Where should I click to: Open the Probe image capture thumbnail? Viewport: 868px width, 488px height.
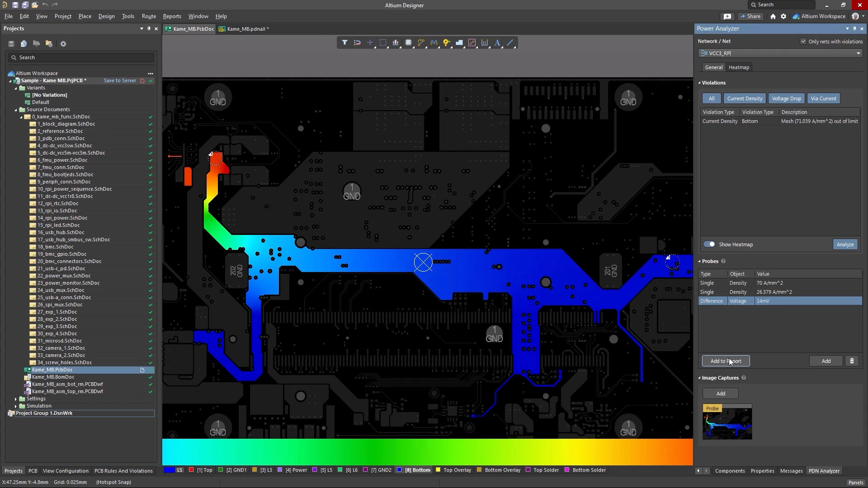click(x=727, y=422)
